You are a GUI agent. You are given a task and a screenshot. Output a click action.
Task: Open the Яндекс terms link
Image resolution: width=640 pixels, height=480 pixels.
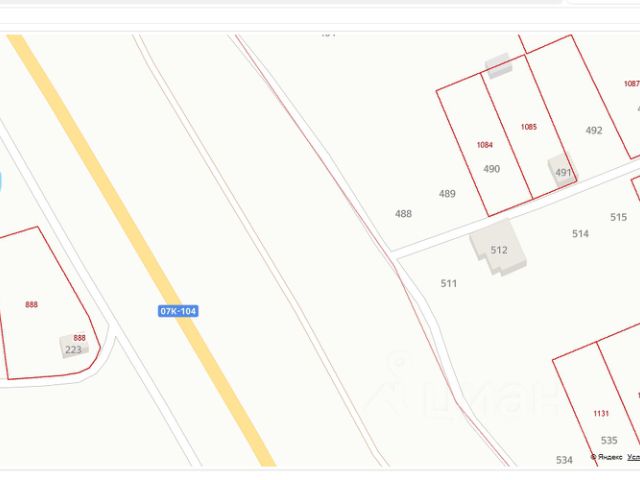coord(633,457)
